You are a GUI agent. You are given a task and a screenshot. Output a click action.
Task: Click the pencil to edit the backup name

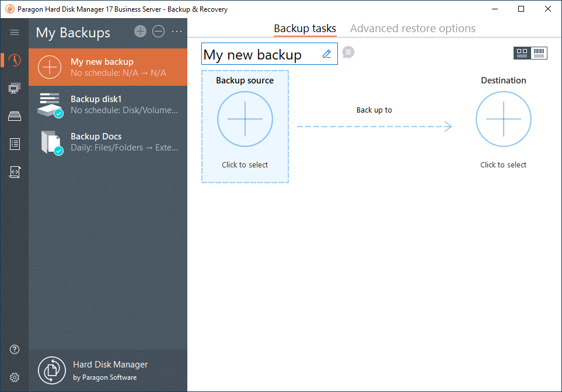(327, 54)
